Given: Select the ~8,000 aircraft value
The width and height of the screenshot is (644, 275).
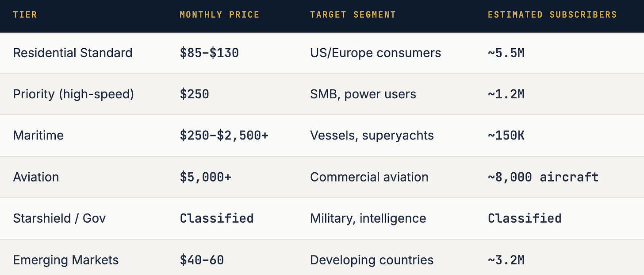Looking at the screenshot, I should [x=543, y=177].
